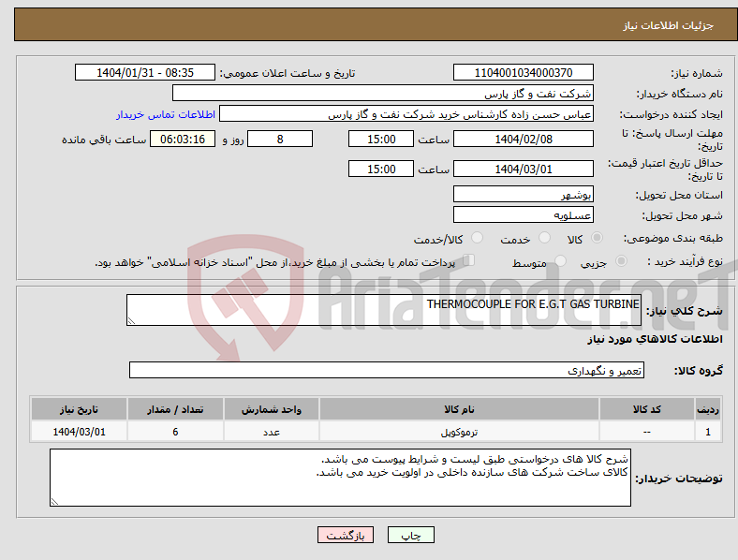This screenshot has height=560, width=738.
Task: Click the resize handle of buyer notes box
Action: 54,502
